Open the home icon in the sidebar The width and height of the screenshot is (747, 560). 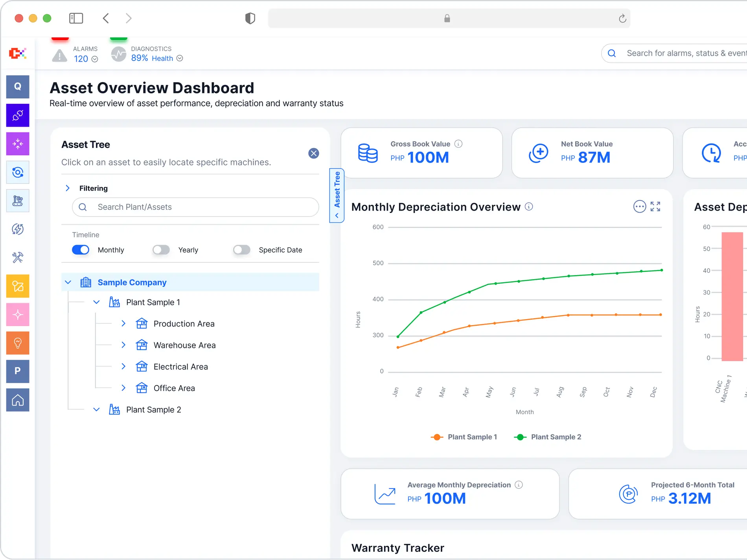click(x=18, y=400)
